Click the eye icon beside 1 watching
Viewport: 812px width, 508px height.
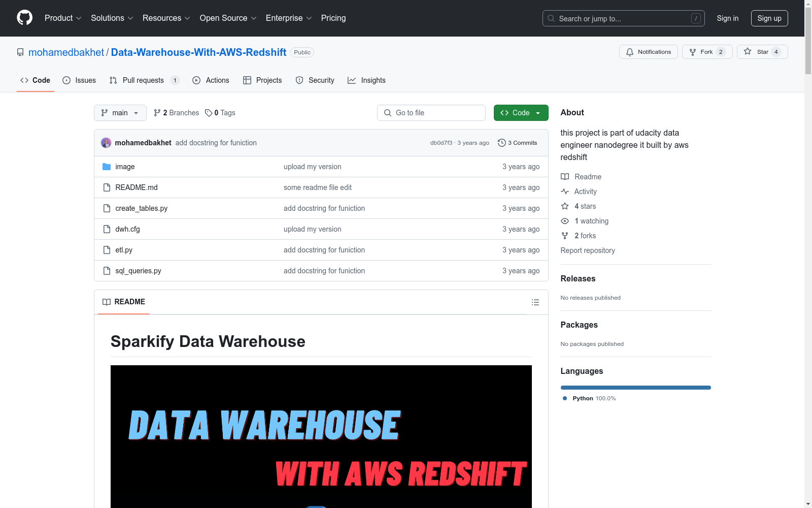(x=565, y=221)
